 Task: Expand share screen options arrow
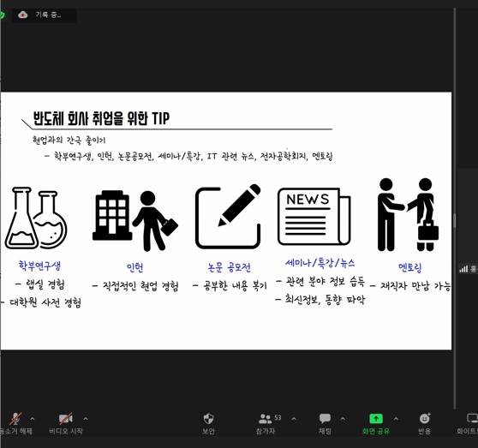click(396, 419)
